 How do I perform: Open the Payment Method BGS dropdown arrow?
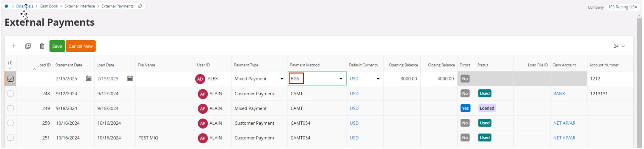point(341,79)
